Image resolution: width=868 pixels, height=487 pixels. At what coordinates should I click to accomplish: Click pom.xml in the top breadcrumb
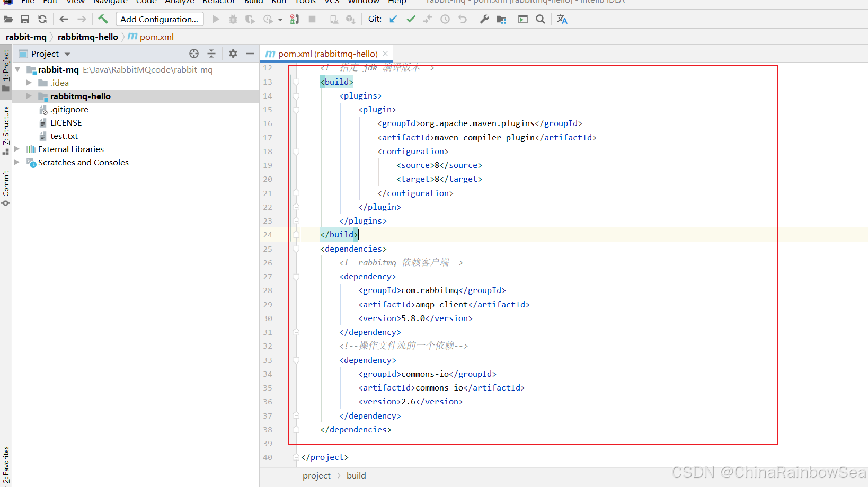click(x=156, y=37)
